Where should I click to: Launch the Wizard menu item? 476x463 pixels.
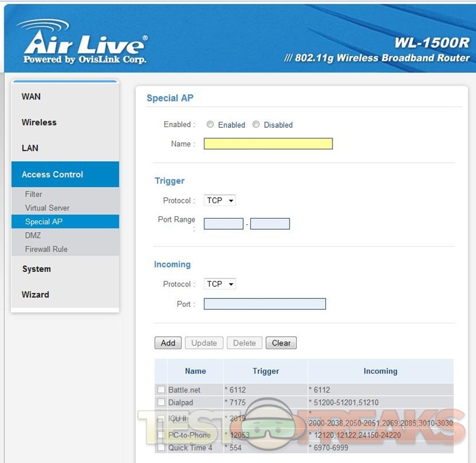[x=36, y=295]
